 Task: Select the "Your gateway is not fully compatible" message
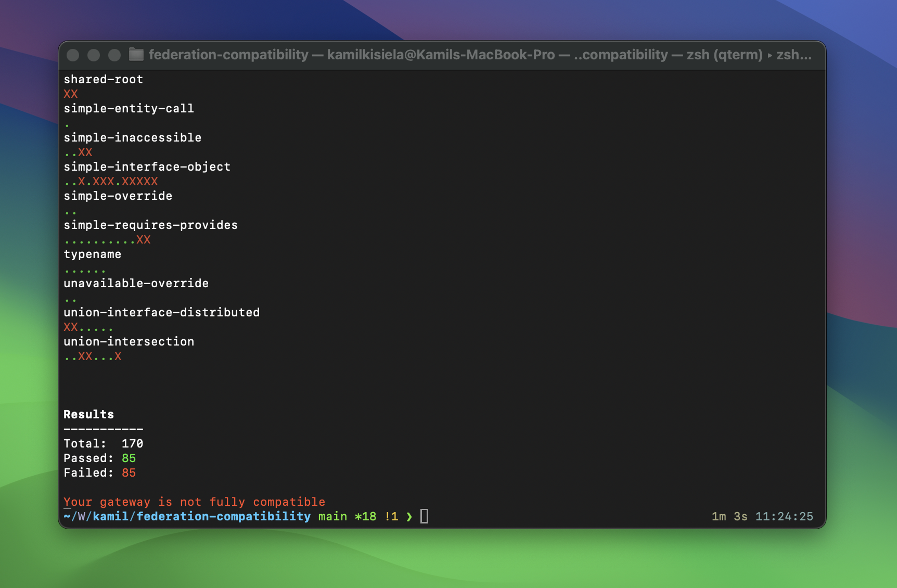[x=195, y=502]
